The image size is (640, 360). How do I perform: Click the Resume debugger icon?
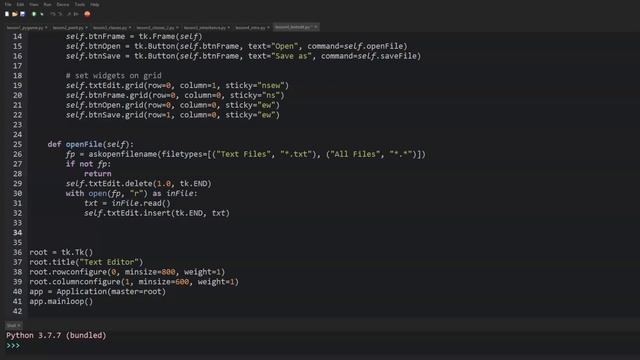click(76, 14)
